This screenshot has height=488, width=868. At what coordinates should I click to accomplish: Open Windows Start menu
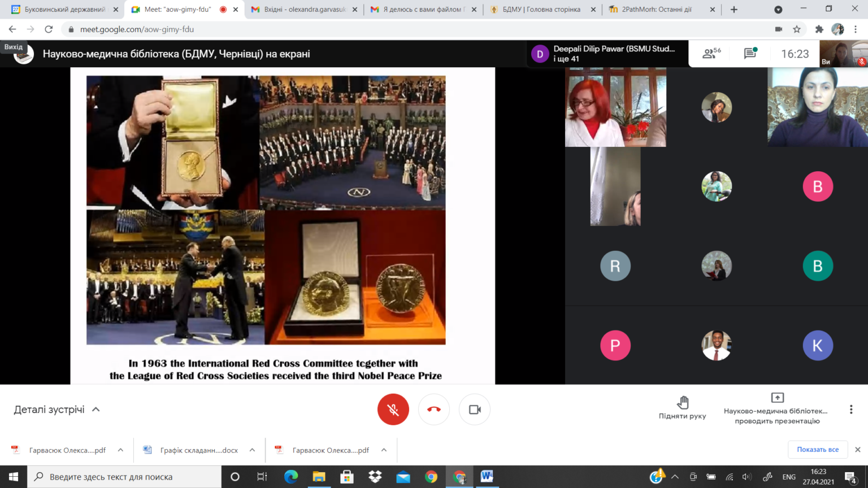tap(14, 477)
